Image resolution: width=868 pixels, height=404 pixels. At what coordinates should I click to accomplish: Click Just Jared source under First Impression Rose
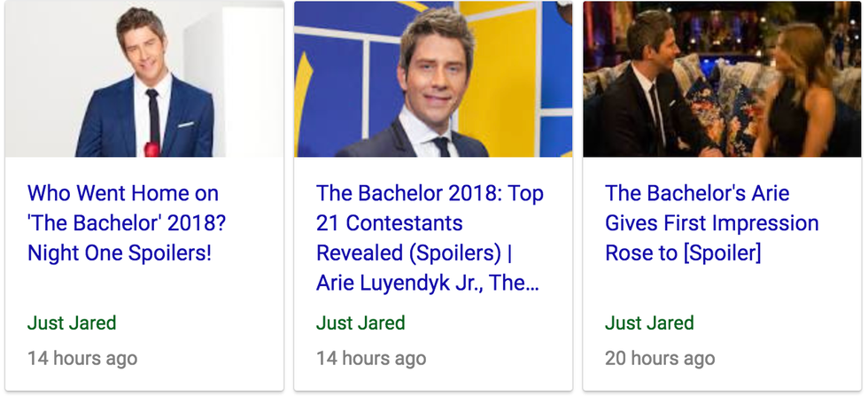(649, 323)
